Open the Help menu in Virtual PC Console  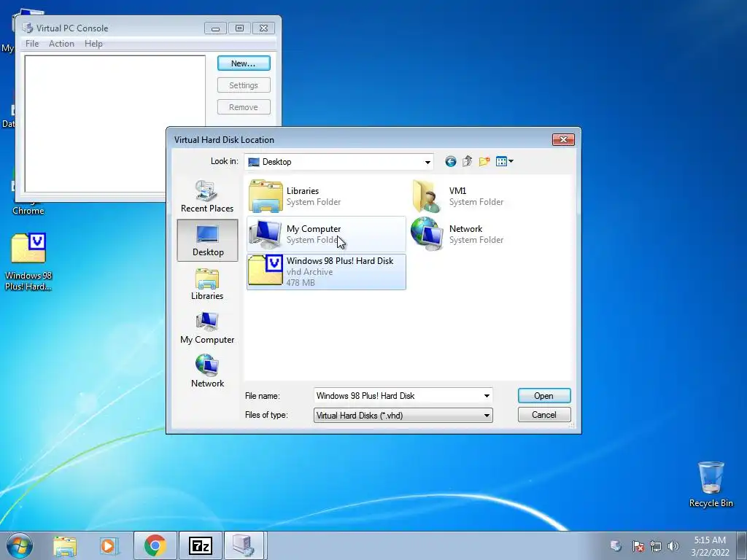coord(93,43)
